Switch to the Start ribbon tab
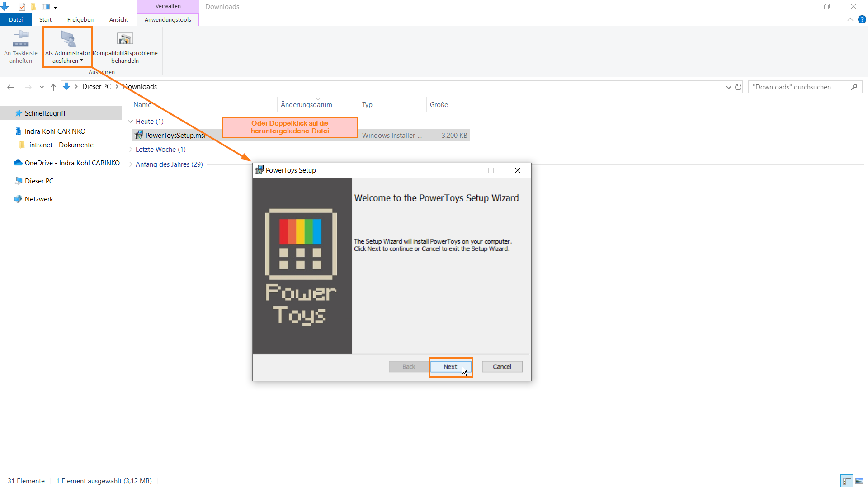Viewport: 868px width, 487px height. click(45, 19)
